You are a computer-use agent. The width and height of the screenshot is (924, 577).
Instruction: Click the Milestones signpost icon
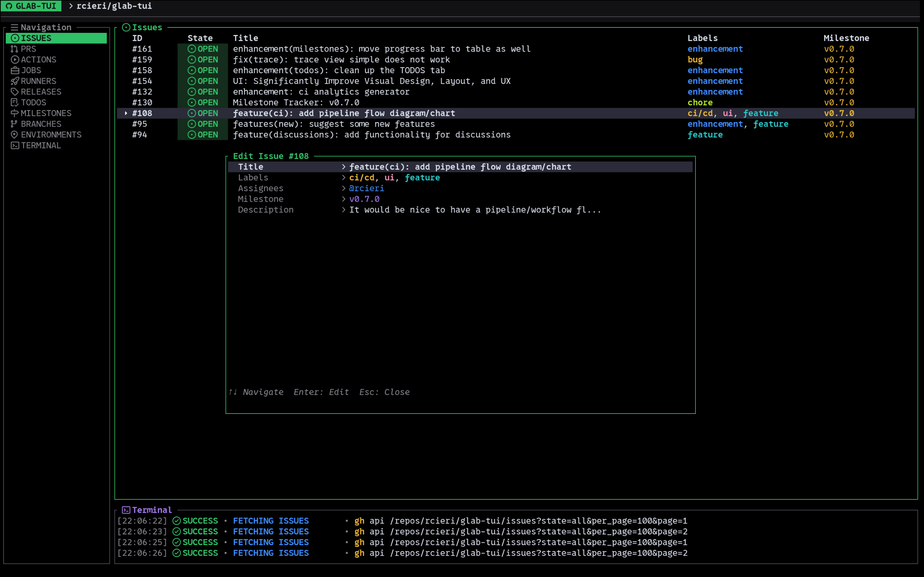pyautogui.click(x=15, y=113)
